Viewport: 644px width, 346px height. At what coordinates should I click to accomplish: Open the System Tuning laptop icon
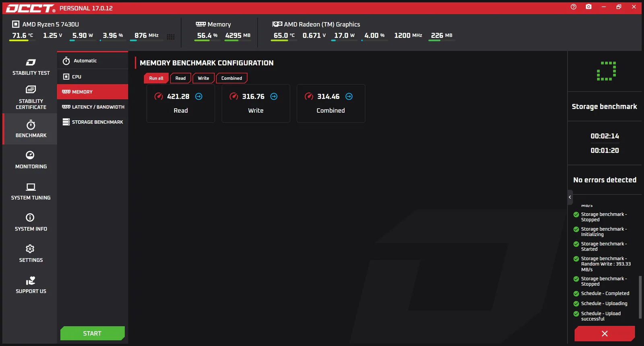(31, 191)
